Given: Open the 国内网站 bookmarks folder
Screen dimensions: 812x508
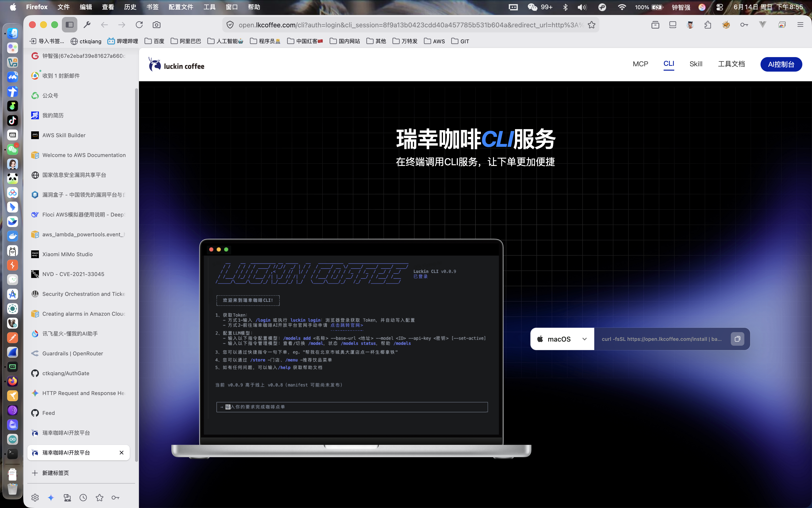Looking at the screenshot, I should 345,41.
